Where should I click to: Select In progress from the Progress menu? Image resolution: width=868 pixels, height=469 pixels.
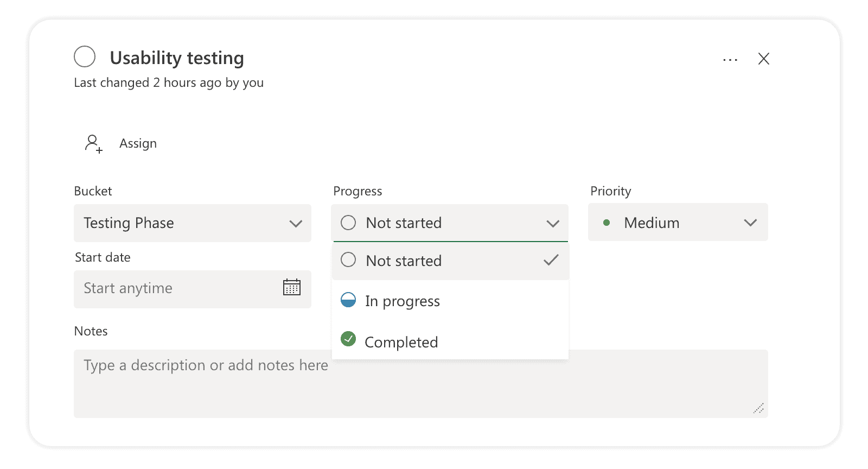tap(403, 301)
